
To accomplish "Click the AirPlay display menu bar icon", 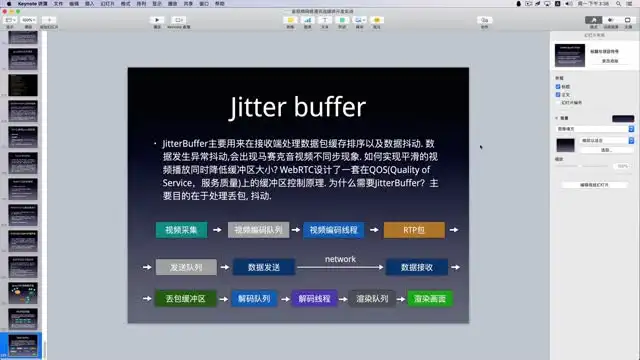I will [x=547, y=3].
